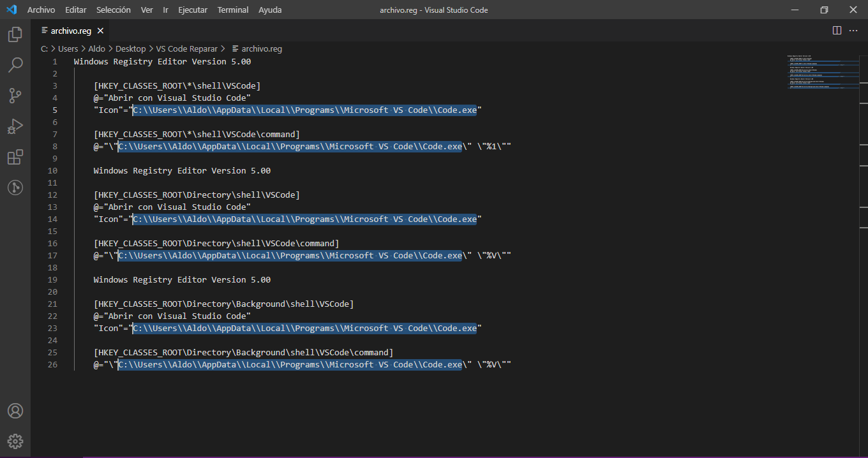The width and height of the screenshot is (868, 458).
Task: Open the Accounts icon in the activity bar
Action: point(15,410)
